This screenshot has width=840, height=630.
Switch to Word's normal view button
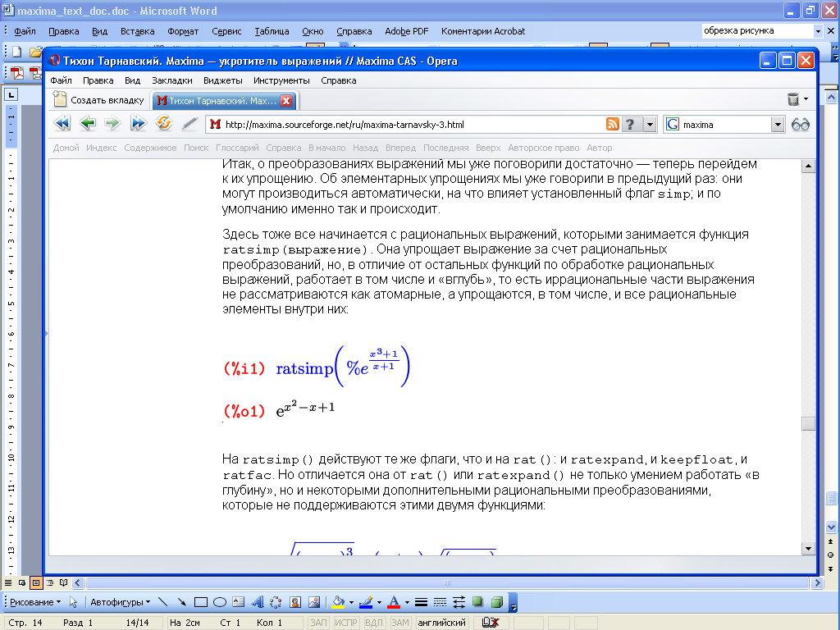(8, 583)
